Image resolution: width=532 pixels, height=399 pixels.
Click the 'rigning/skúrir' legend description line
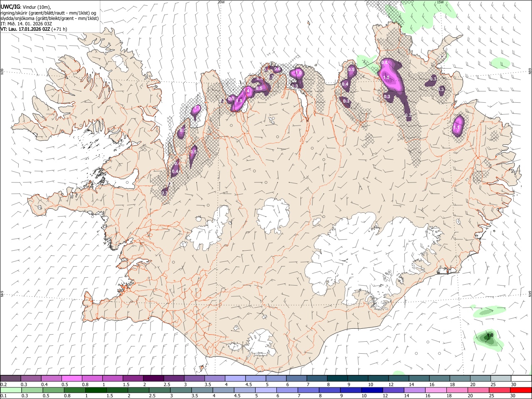point(48,13)
